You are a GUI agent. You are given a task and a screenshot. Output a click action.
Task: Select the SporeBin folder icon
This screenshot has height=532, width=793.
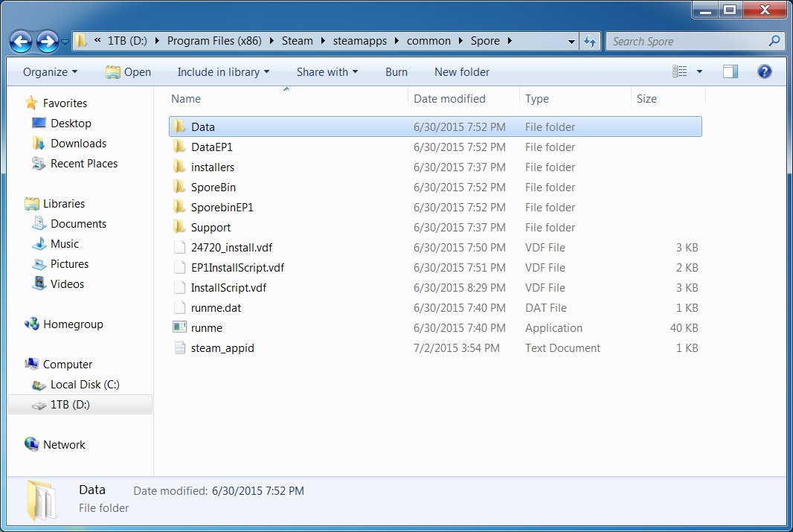pyautogui.click(x=179, y=187)
